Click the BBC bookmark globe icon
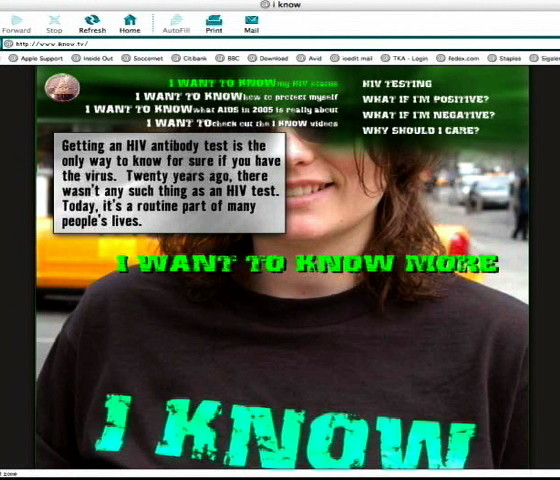Screen dimensions: 560x480 pos(220,58)
